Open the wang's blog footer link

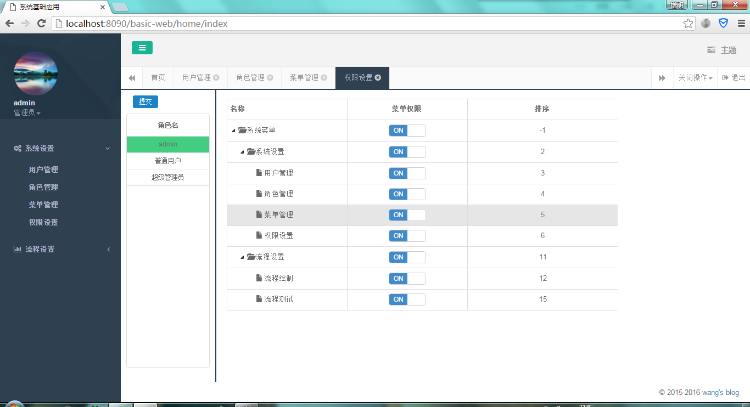[720, 392]
